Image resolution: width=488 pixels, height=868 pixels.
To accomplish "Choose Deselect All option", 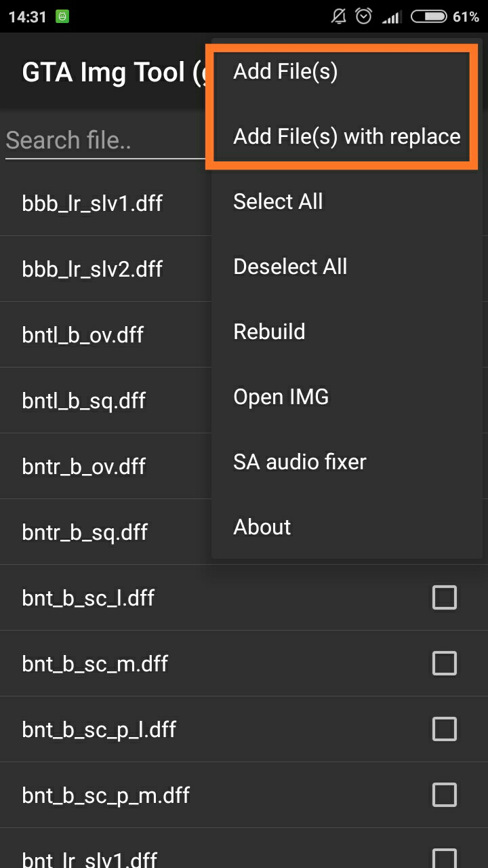I will coord(347,267).
